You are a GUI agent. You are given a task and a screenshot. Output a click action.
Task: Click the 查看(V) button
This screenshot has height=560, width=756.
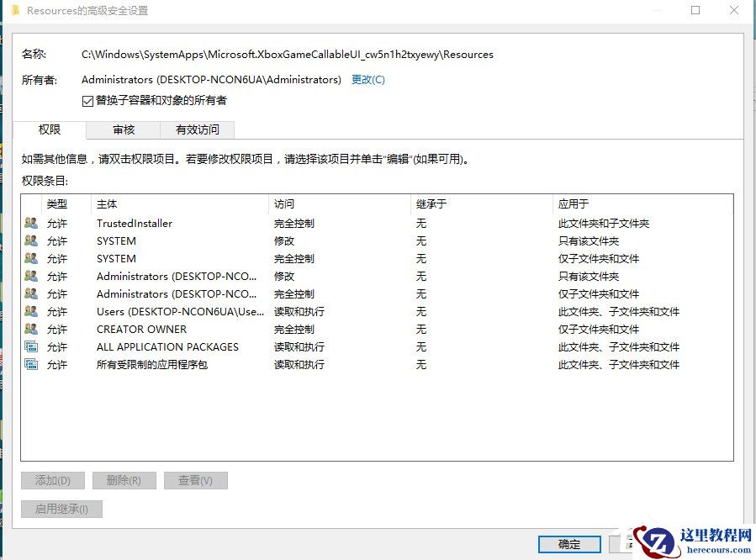click(195, 480)
